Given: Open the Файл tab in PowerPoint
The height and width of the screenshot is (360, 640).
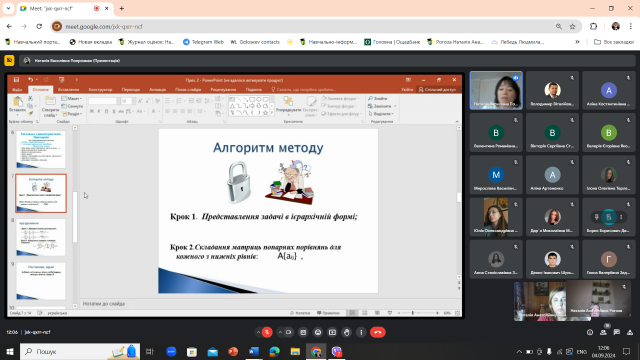Looking at the screenshot, I should click(x=17, y=89).
